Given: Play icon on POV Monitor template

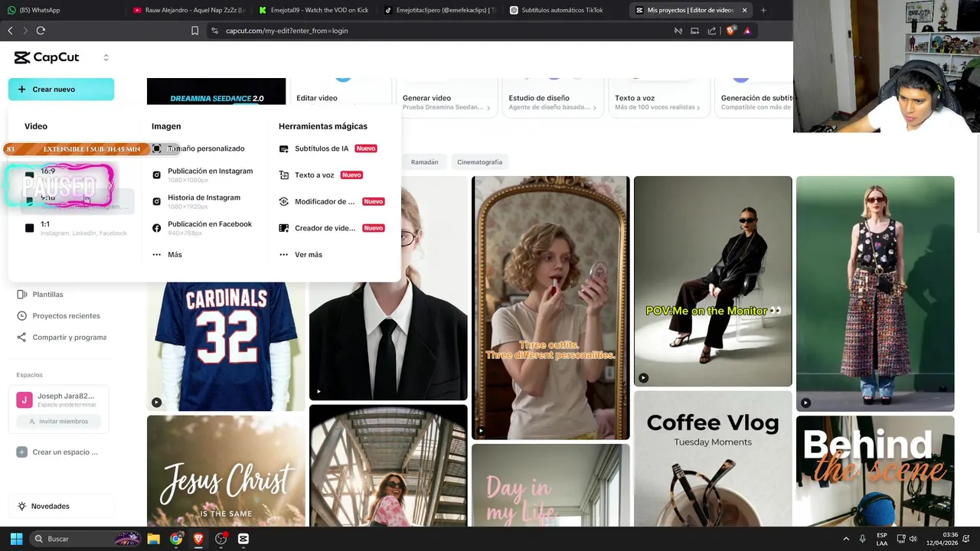Looking at the screenshot, I should [643, 378].
